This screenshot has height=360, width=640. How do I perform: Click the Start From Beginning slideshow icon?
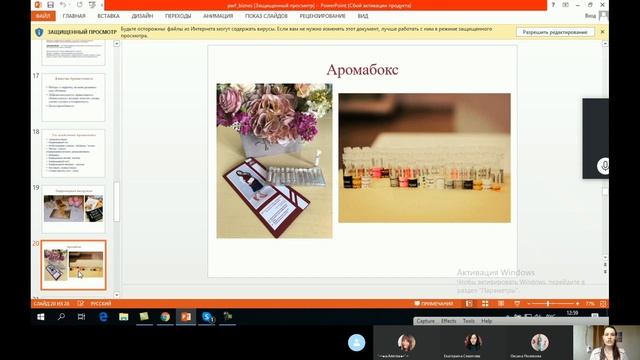93,5
